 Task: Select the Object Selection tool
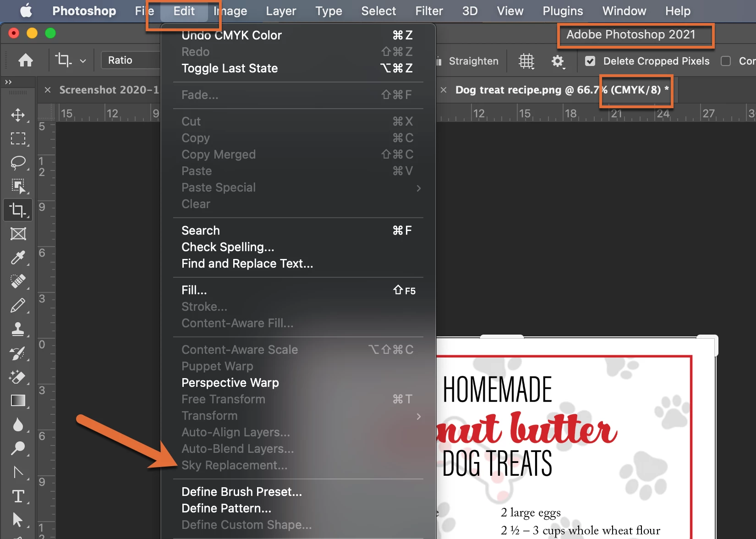18,186
